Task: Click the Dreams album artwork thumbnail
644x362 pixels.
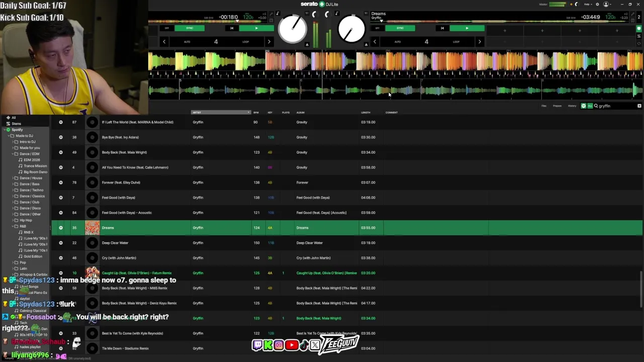Action: pos(92,228)
